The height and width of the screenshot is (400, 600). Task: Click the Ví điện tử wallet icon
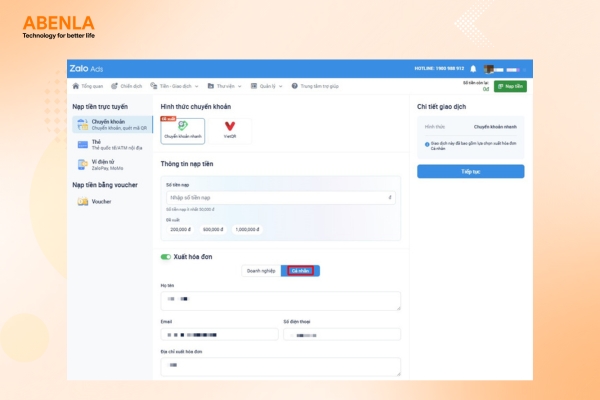pos(82,165)
